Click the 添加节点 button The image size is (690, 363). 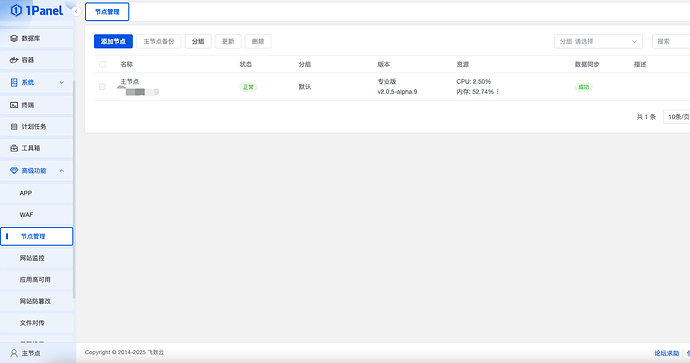pyautogui.click(x=113, y=41)
